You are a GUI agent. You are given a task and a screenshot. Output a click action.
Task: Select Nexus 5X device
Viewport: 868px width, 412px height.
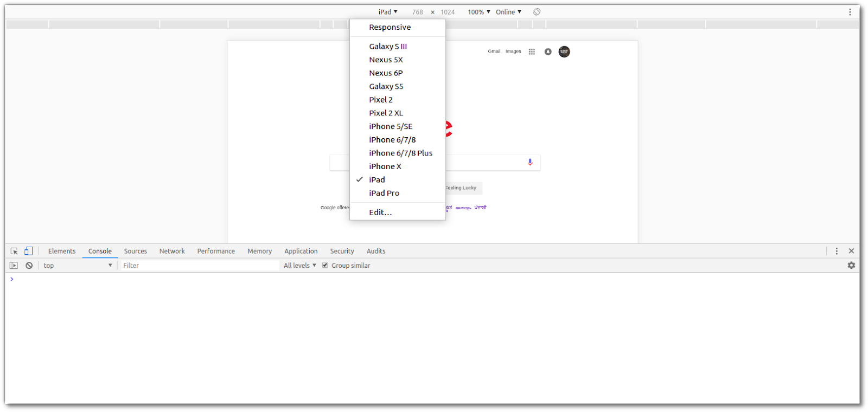(398, 60)
